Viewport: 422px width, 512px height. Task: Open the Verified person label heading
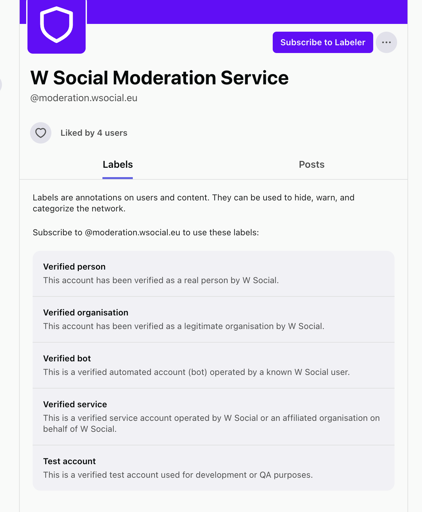[74, 267]
